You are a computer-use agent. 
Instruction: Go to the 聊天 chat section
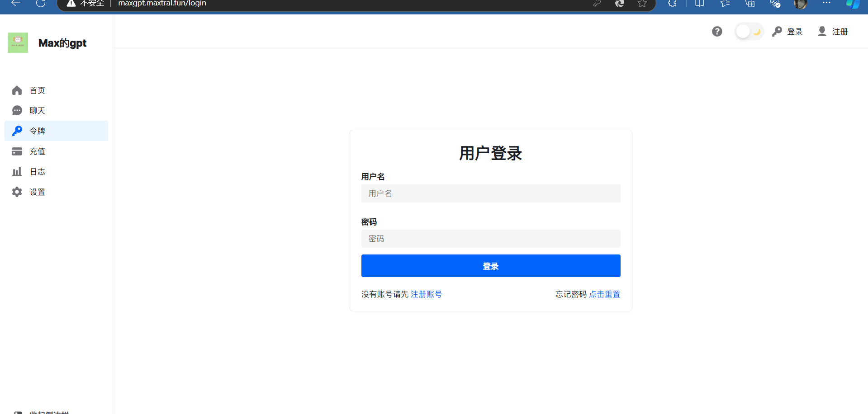56,111
